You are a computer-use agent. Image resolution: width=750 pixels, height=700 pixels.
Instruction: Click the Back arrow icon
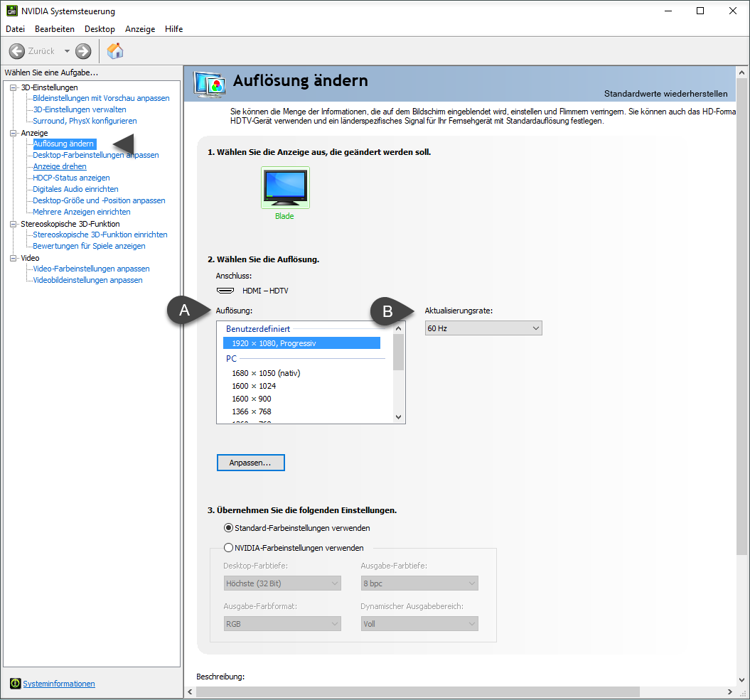[x=17, y=51]
